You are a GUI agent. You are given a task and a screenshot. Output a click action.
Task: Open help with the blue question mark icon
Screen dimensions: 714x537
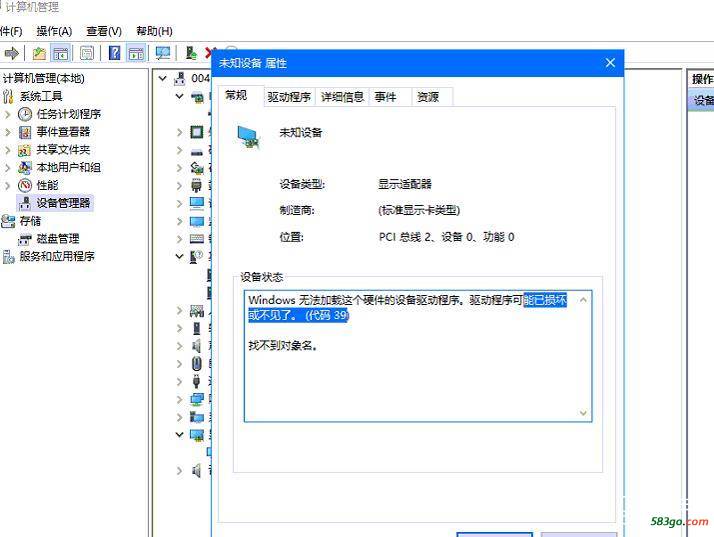point(114,53)
